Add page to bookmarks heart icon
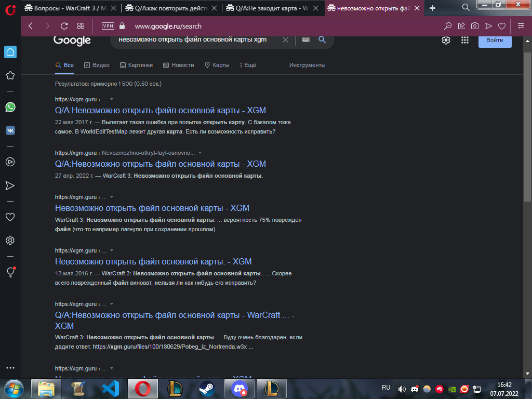This screenshot has width=532, height=399. click(502, 26)
